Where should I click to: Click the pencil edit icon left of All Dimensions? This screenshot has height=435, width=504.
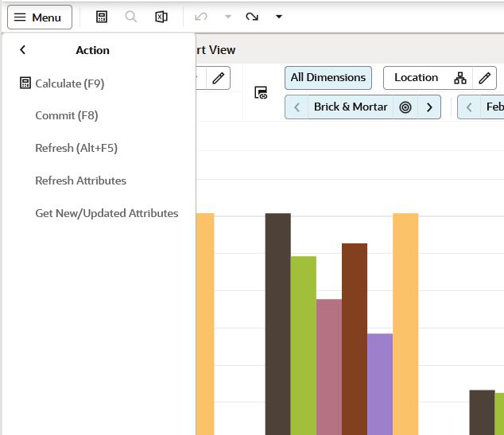pyautogui.click(x=219, y=78)
